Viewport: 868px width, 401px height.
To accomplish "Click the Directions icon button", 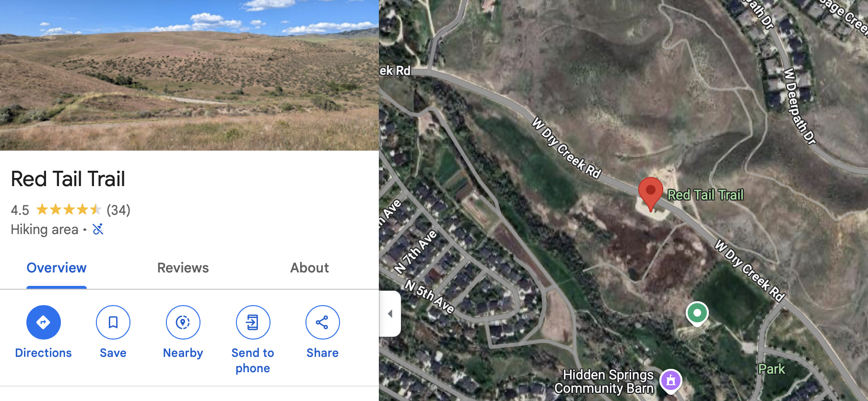I will [x=44, y=322].
